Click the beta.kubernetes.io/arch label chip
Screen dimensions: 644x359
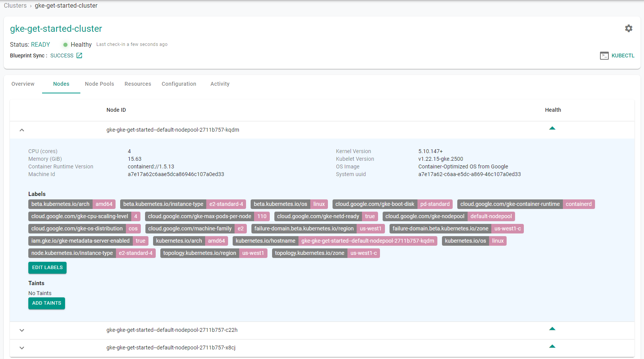tap(72, 204)
